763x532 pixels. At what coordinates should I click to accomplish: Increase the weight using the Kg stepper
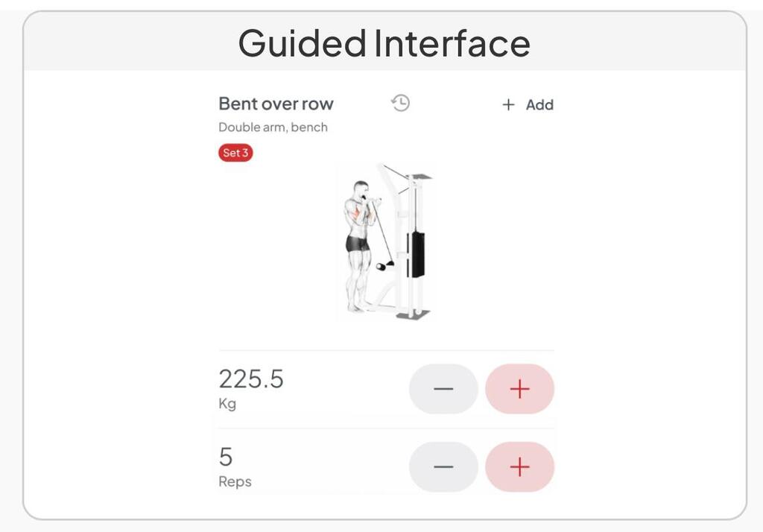pyautogui.click(x=519, y=388)
